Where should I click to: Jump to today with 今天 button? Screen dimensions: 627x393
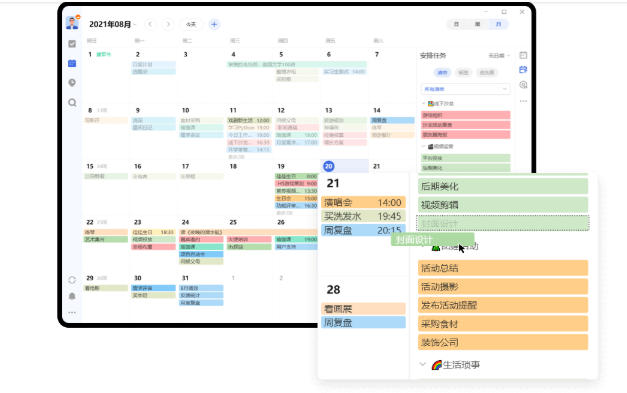click(x=191, y=24)
